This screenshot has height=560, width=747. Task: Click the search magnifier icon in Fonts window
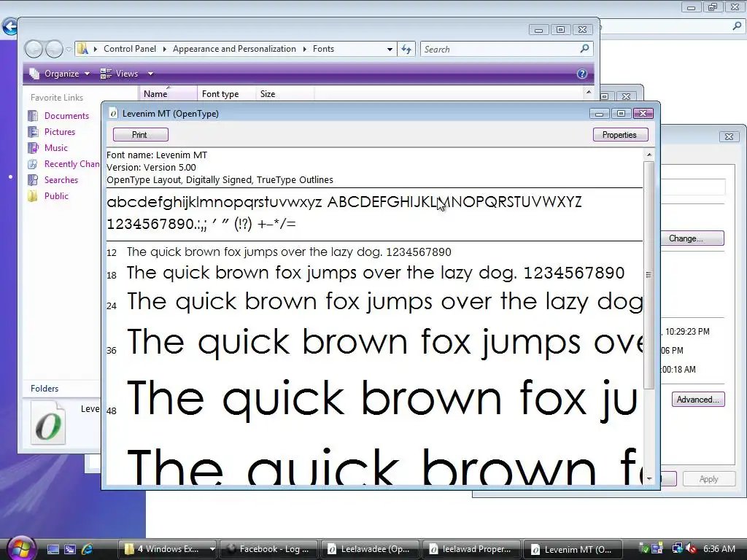point(584,49)
